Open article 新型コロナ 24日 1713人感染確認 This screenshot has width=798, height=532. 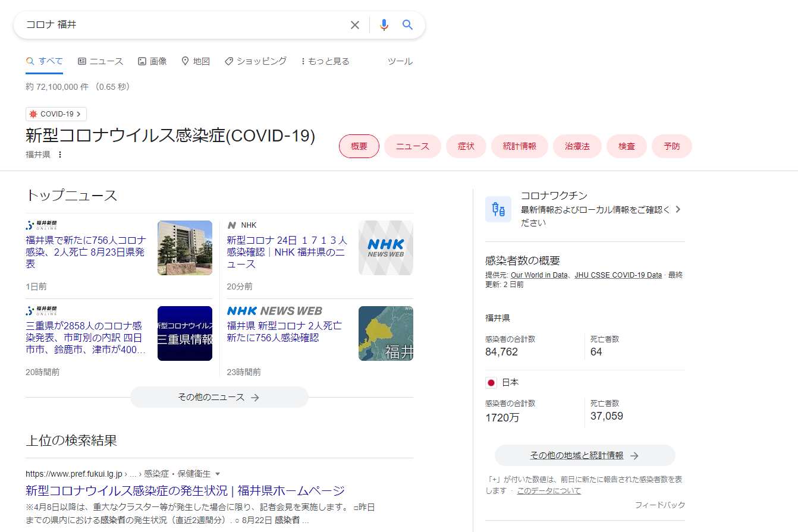click(x=287, y=252)
